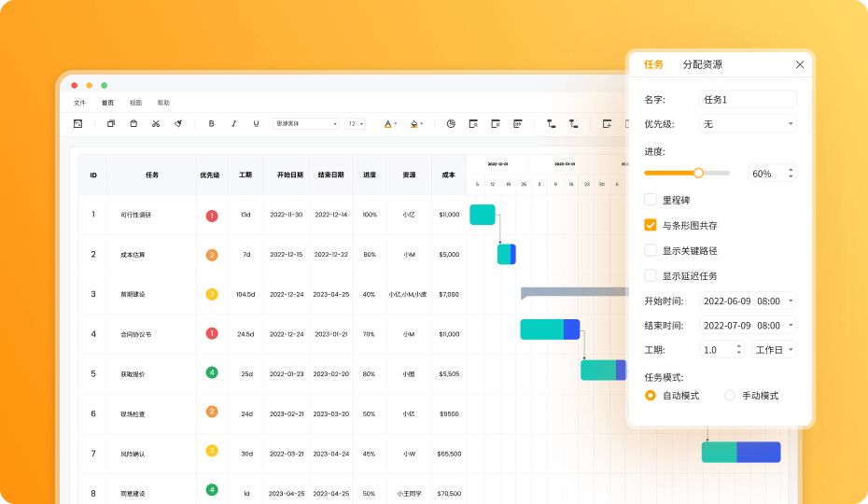The width and height of the screenshot is (868, 504).
Task: Switch to the 分配资源 tab
Action: [703, 64]
